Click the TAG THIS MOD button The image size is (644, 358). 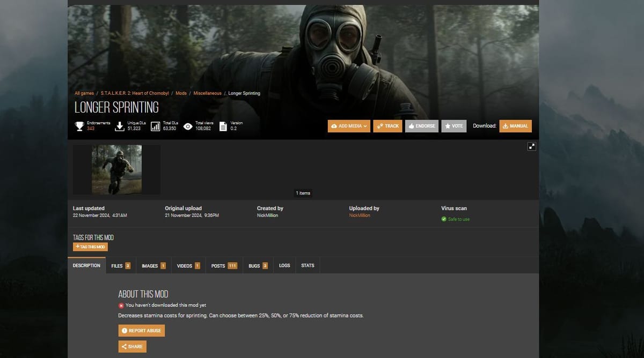point(90,247)
